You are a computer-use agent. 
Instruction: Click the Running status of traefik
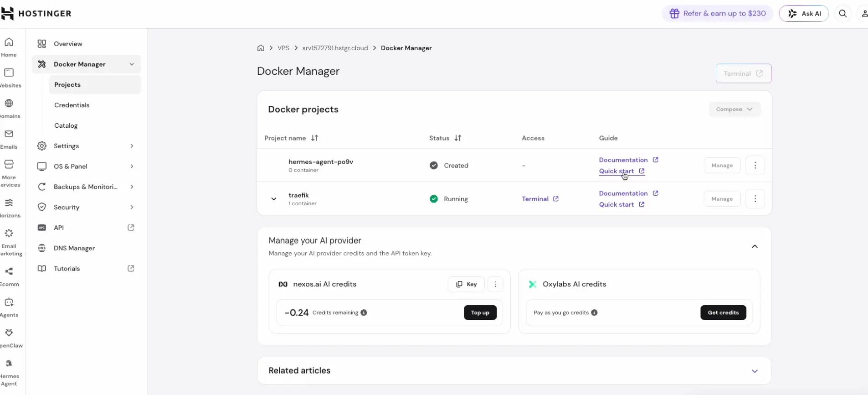(449, 199)
